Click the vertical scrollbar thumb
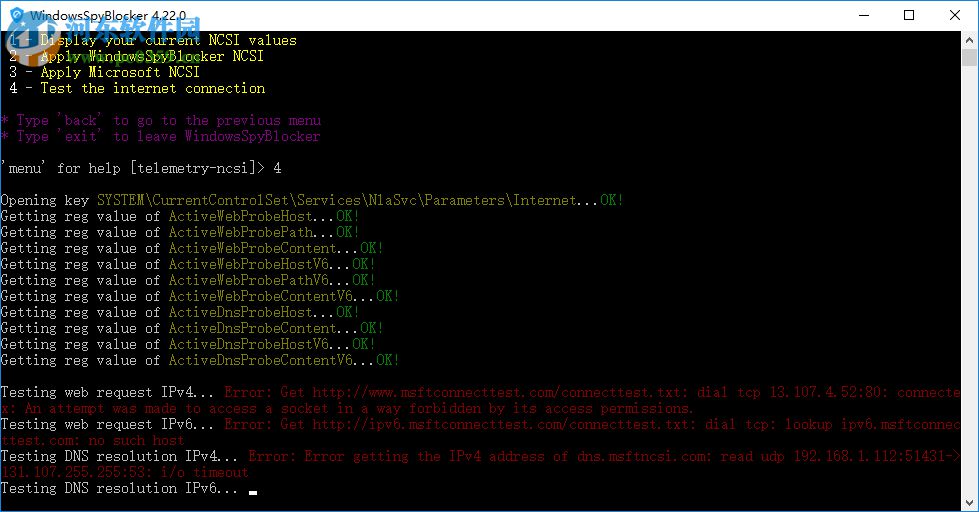The image size is (979, 512). click(969, 57)
